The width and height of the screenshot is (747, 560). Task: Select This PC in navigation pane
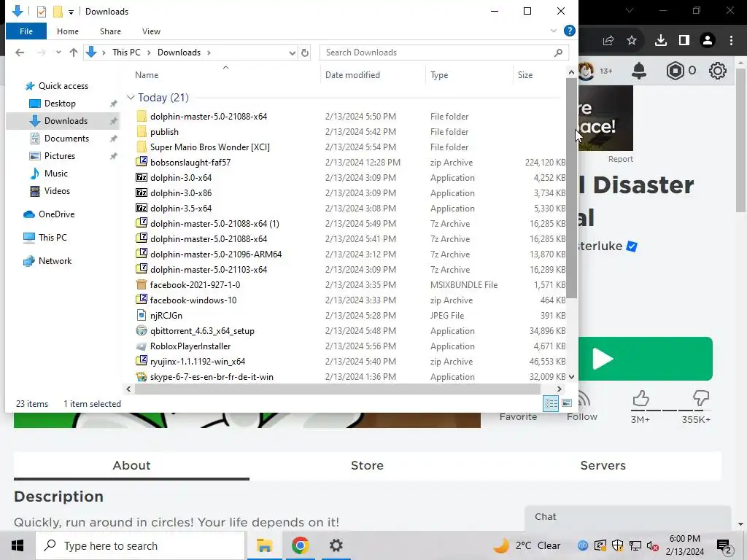pyautogui.click(x=53, y=237)
